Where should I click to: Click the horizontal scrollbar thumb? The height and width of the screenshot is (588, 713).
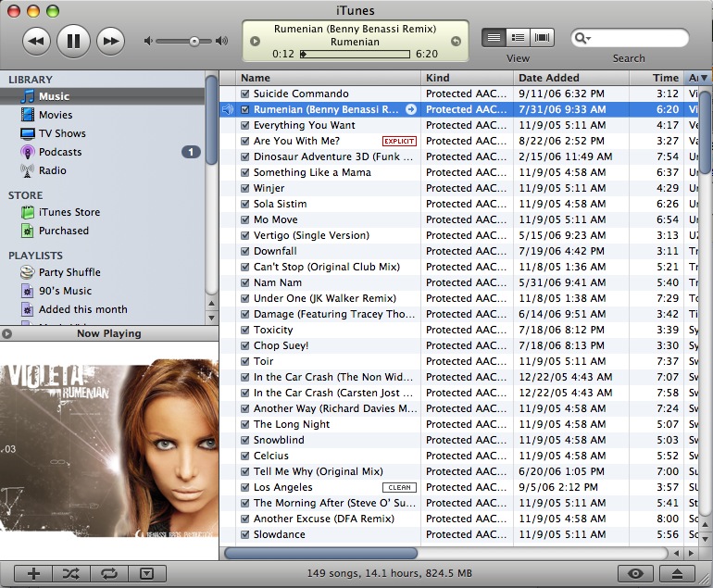pos(321,554)
